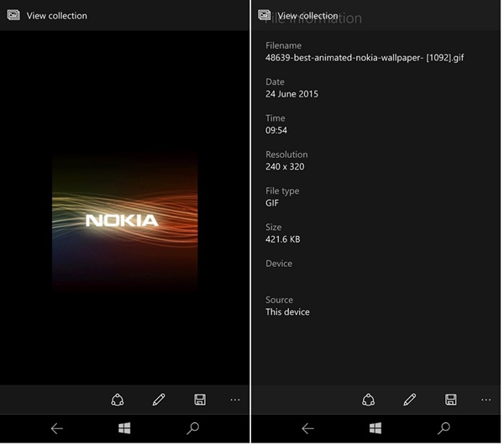Tap the Nokia animated wallpaper image
504x445 pixels.
[125, 222]
